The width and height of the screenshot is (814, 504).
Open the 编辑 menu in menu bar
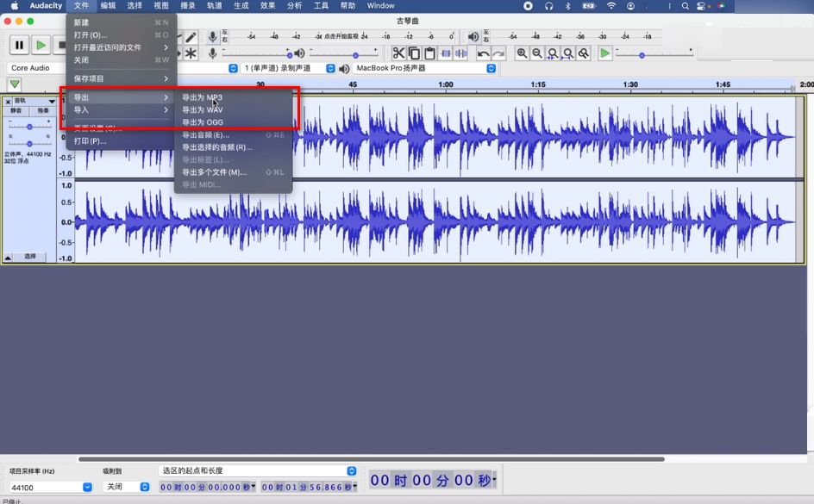click(x=108, y=6)
